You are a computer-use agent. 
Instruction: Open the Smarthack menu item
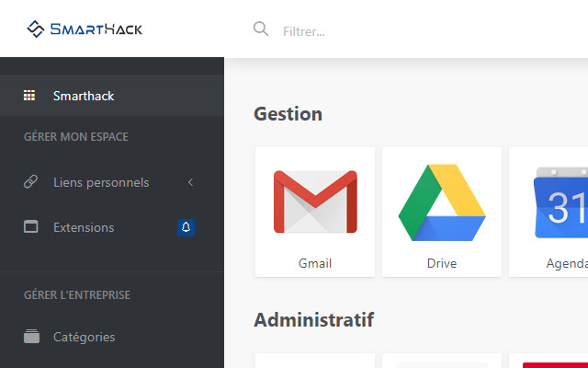coord(112,96)
